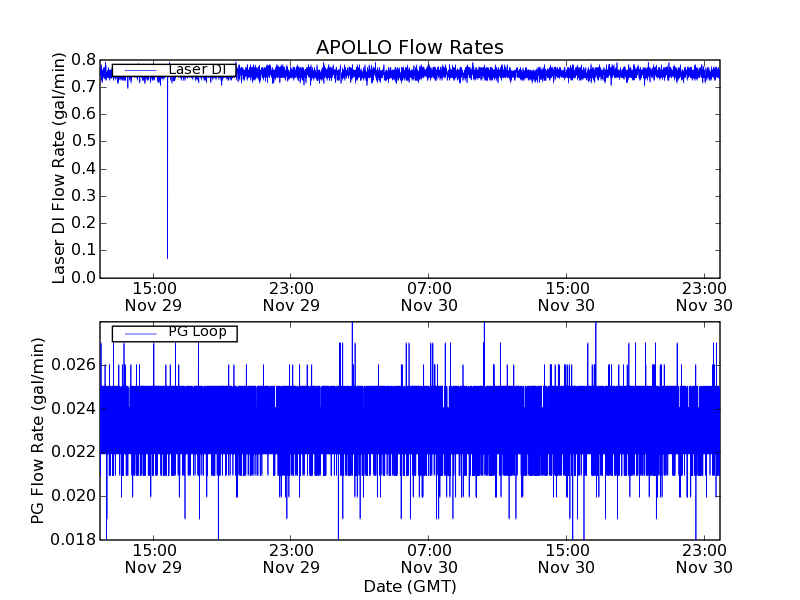Click '23:00 Nov 30' under the Laser DI plot
The width and height of the screenshot is (800, 600).
(x=705, y=297)
